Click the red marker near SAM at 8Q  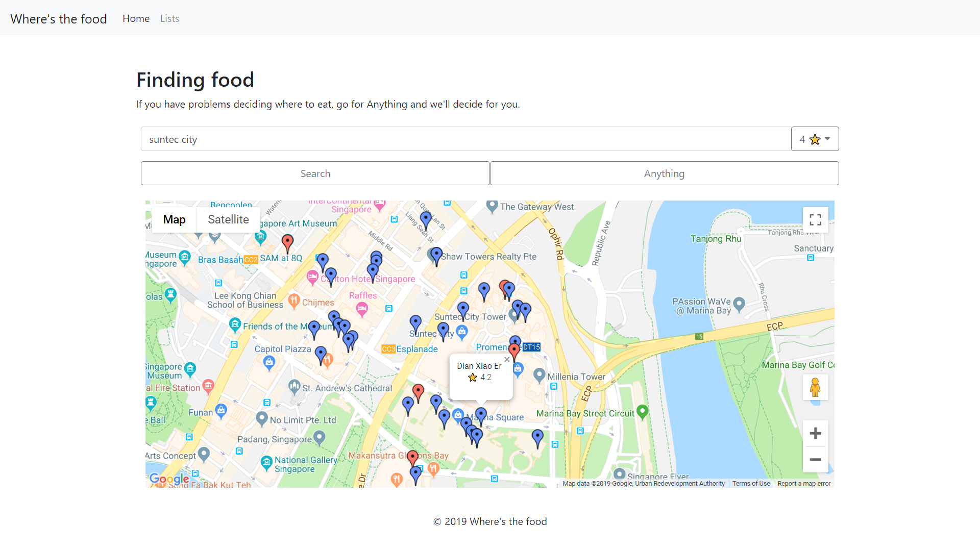(287, 242)
